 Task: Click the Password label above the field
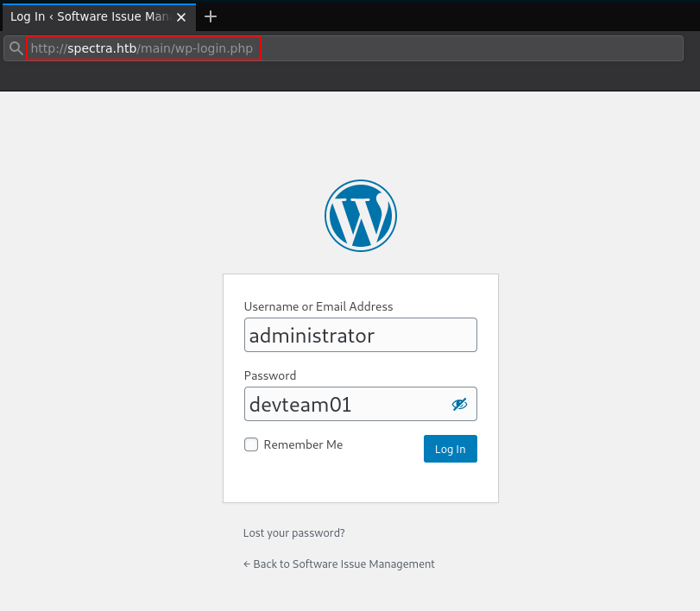[269, 375]
